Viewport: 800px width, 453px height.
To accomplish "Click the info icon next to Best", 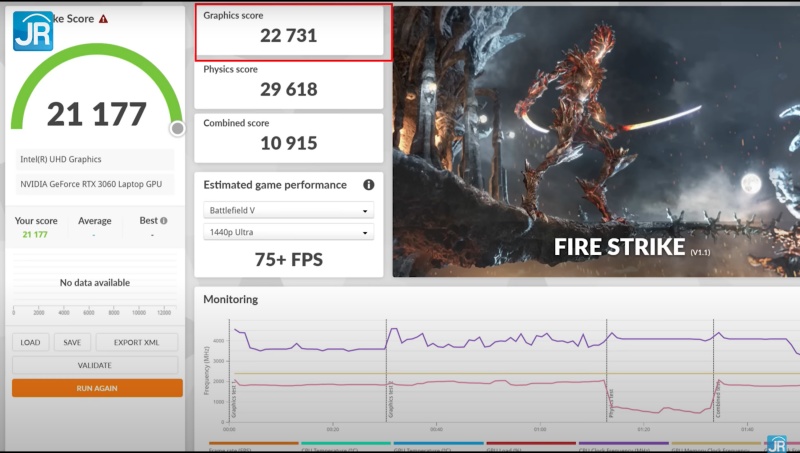I will pyautogui.click(x=164, y=221).
